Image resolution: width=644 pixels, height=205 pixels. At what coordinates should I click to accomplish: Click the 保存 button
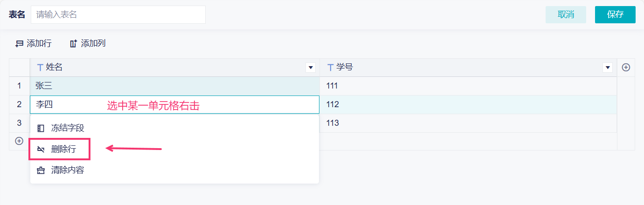pyautogui.click(x=615, y=14)
